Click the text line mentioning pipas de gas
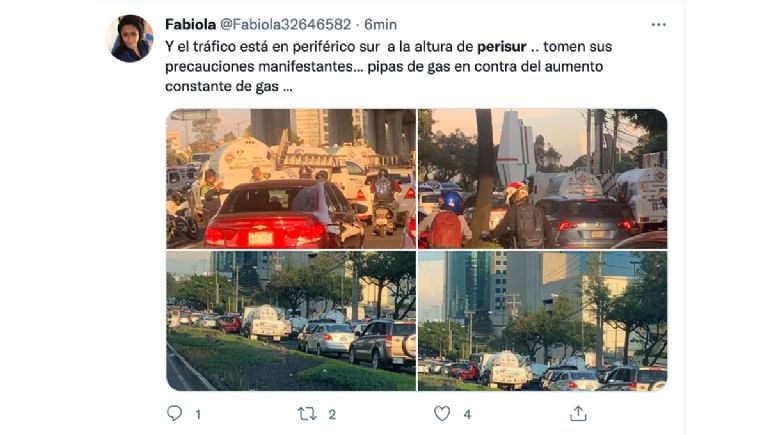768x435 pixels. pos(384,67)
